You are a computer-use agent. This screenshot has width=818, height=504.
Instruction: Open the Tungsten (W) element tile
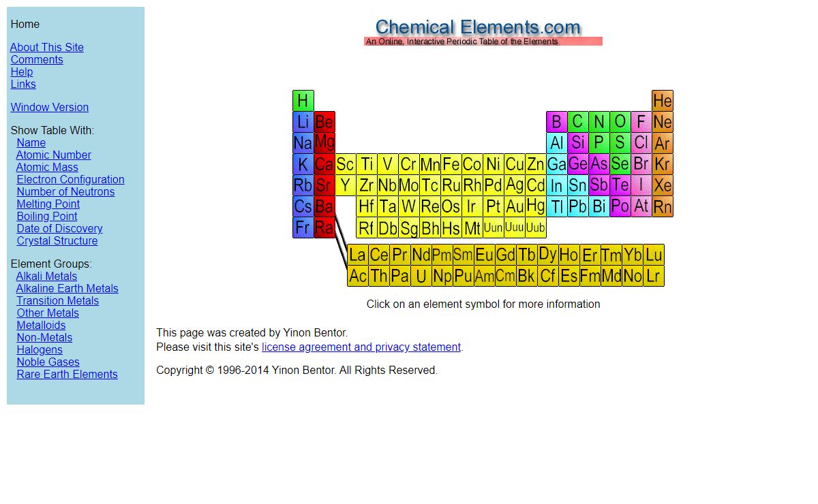[409, 206]
